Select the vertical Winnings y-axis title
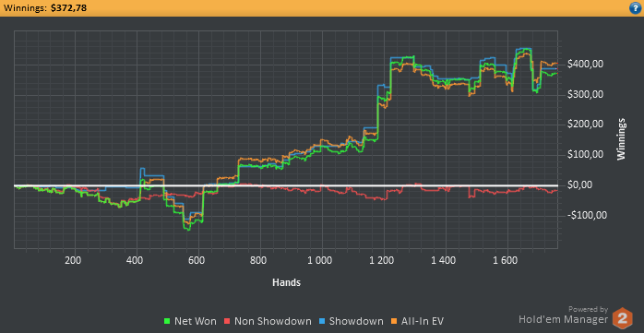This screenshot has width=644, height=333. point(622,138)
